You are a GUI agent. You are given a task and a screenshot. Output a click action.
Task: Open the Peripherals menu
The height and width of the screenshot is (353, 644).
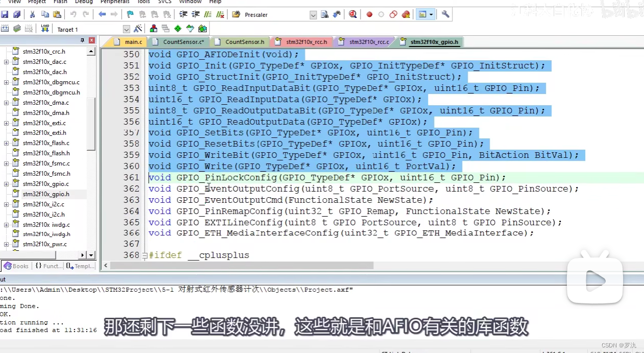click(x=114, y=2)
